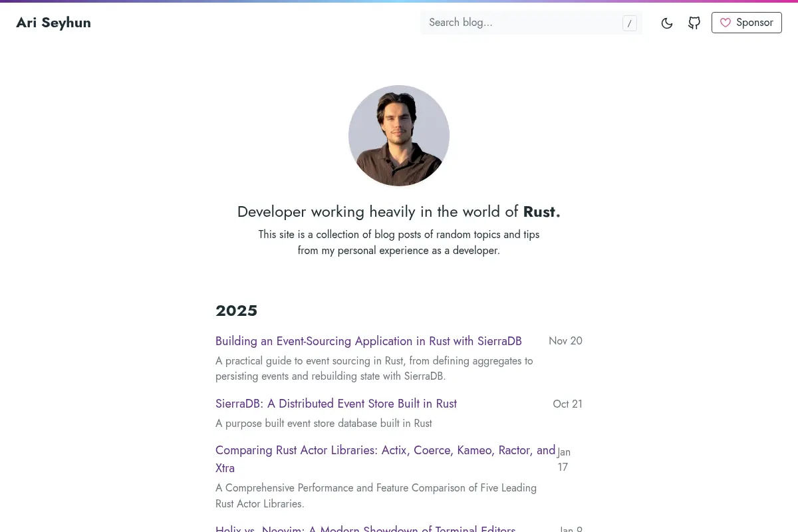The width and height of the screenshot is (798, 532).
Task: Click the slash shortcut key badge
Action: point(630,23)
